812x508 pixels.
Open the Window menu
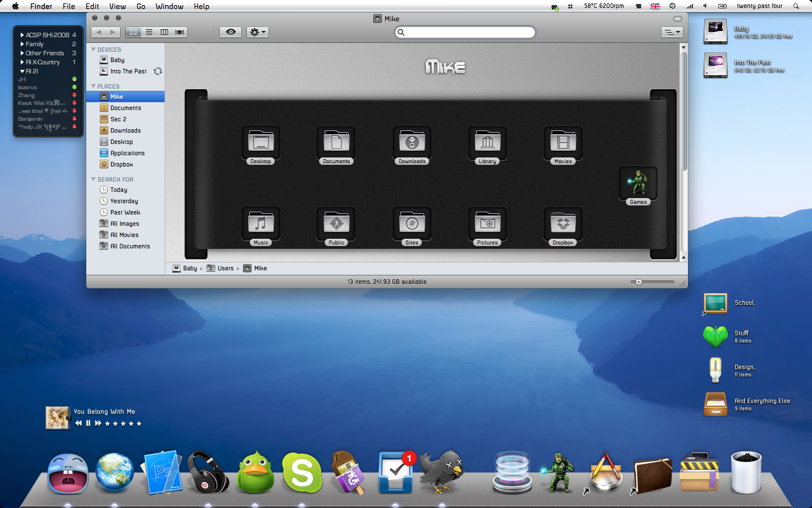click(169, 6)
